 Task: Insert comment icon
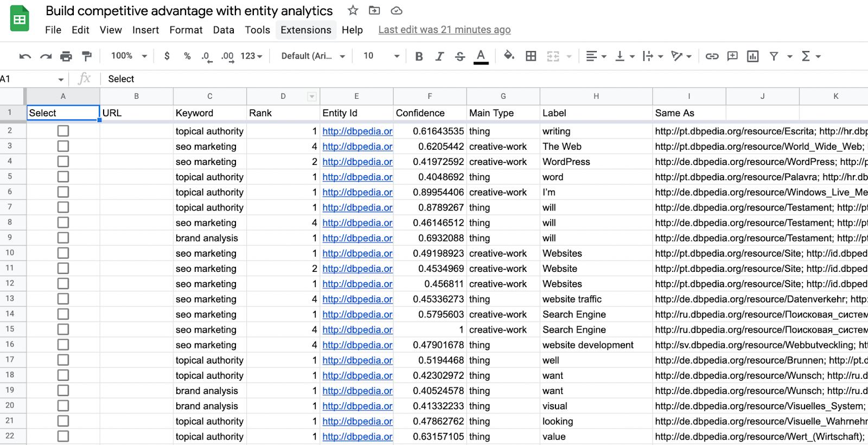tap(732, 56)
